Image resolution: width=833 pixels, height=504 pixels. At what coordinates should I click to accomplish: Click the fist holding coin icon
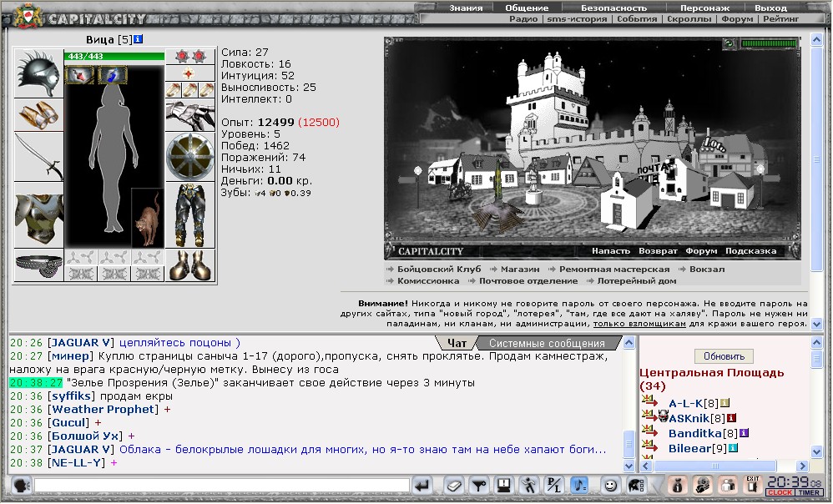(702, 486)
